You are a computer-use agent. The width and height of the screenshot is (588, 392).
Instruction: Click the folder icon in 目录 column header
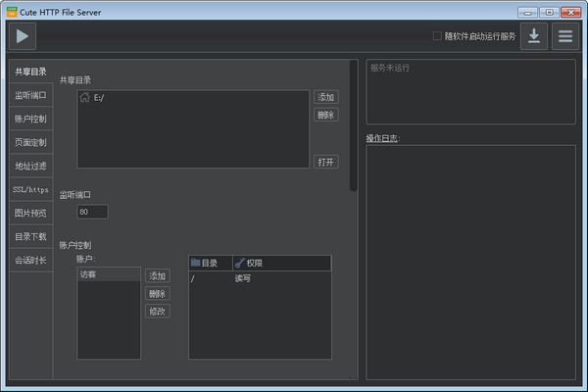pos(196,263)
